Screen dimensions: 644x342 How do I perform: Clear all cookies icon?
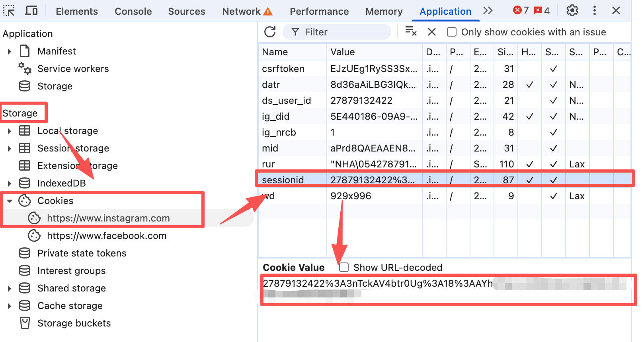410,31
